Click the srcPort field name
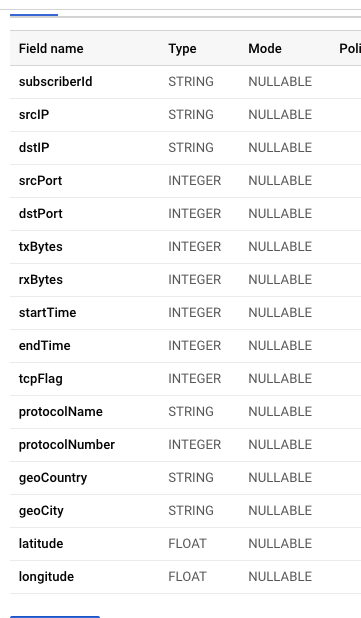The image size is (361, 618). (x=41, y=181)
